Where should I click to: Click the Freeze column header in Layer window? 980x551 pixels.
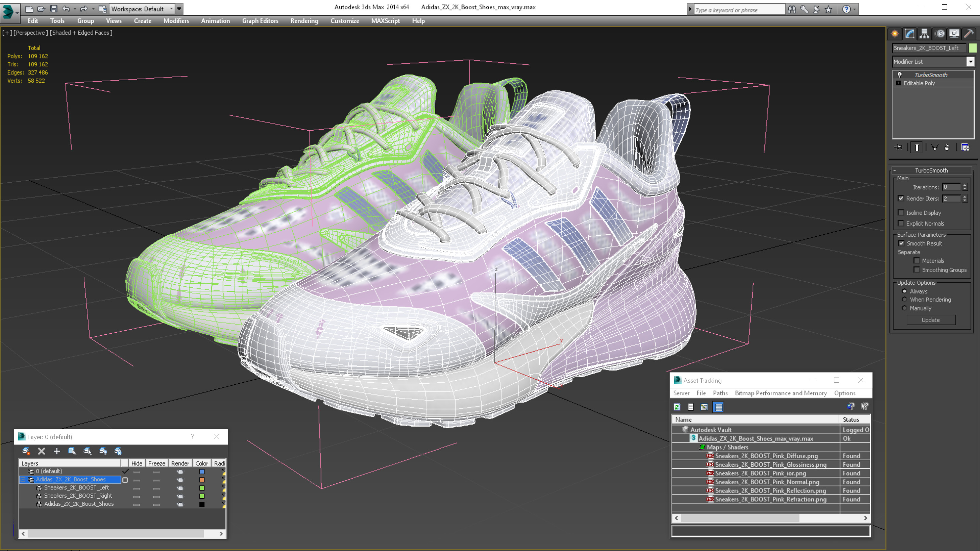157,463
